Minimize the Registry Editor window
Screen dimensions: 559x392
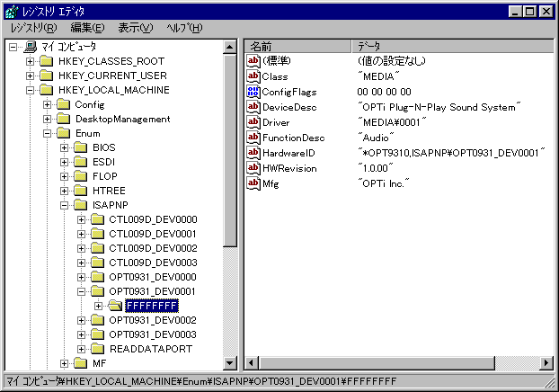coord(515,12)
